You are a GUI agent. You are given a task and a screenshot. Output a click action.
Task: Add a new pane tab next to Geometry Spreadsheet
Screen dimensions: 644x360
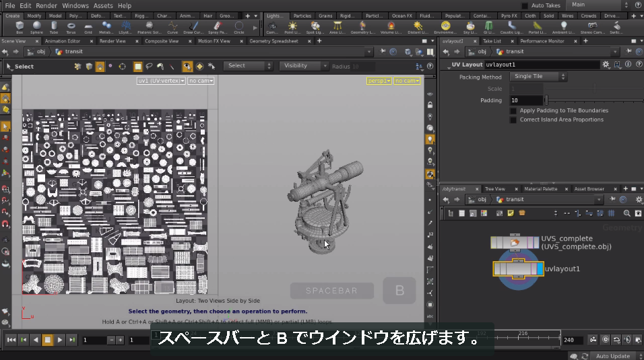point(319,40)
